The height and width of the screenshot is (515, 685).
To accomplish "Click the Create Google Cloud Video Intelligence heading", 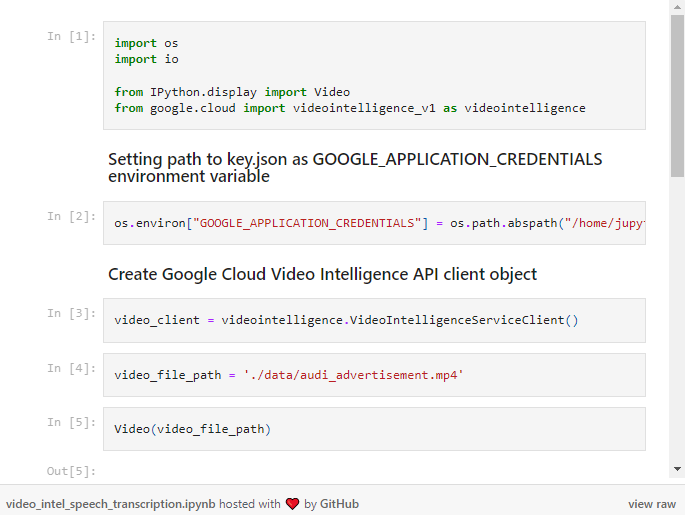I will coord(322,274).
